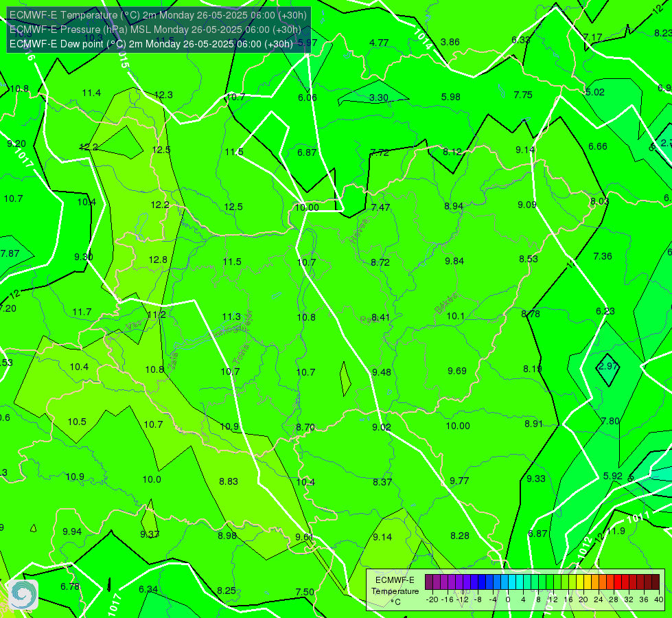Click the 6.06 temperature value

(x=308, y=98)
